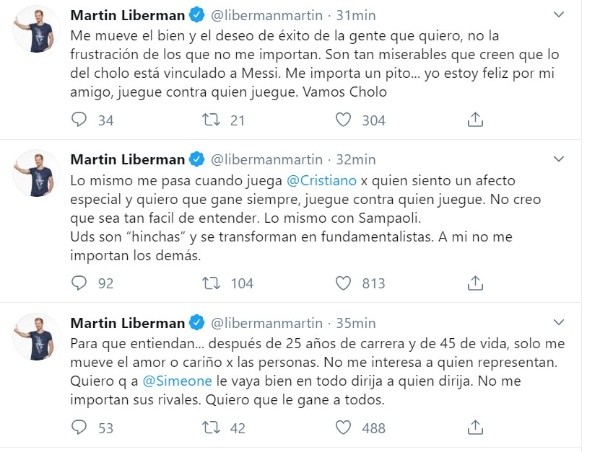Screen dimensions: 600x452
Task: Like the tweet with 813 likes
Action: click(x=342, y=283)
